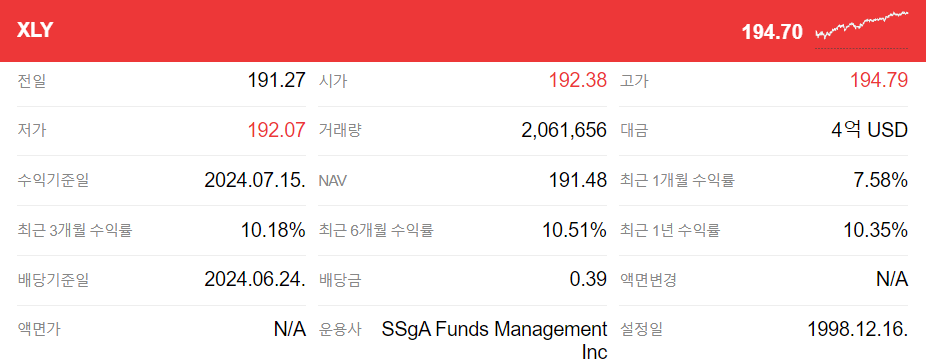Click the dividend date 2024.06.24.
Image resolution: width=926 pixels, height=364 pixels.
pos(255,280)
